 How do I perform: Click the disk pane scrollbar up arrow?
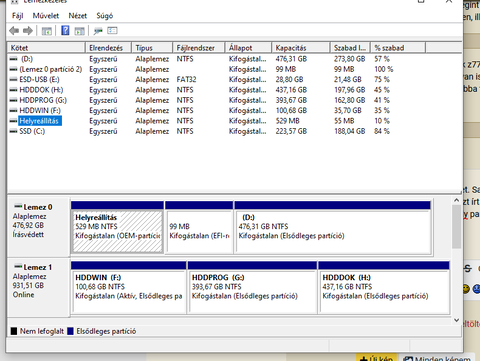[456, 200]
